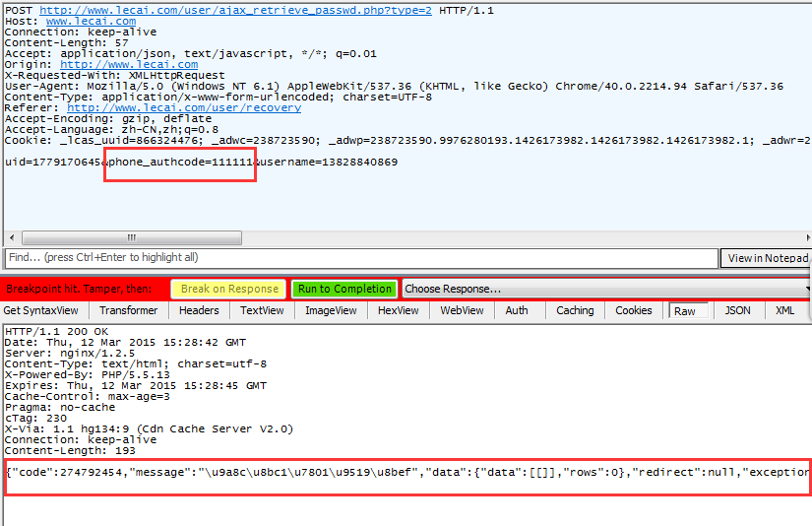Switch to the TextView tab
This screenshot has width=812, height=526.
click(x=262, y=310)
